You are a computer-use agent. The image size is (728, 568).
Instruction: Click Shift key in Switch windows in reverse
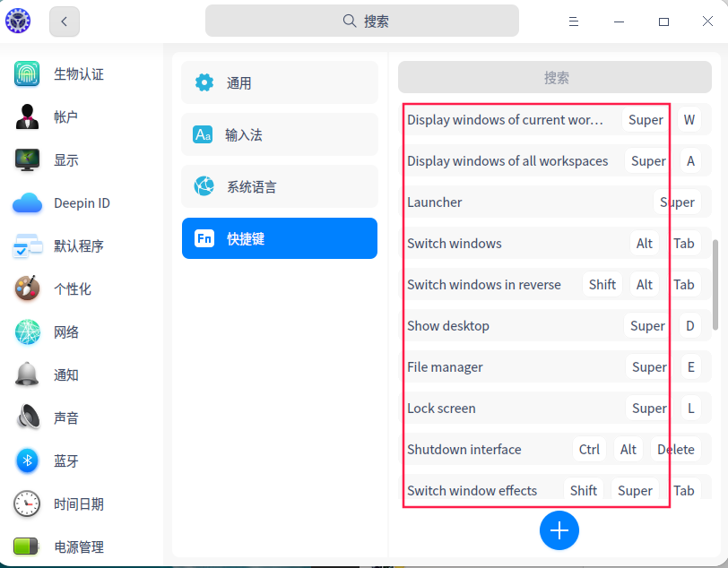pos(602,285)
